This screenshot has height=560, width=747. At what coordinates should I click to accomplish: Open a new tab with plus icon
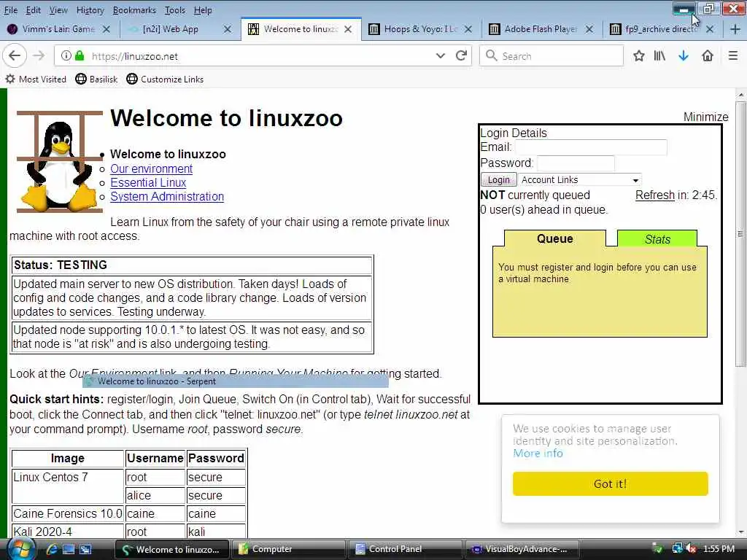coord(735,29)
